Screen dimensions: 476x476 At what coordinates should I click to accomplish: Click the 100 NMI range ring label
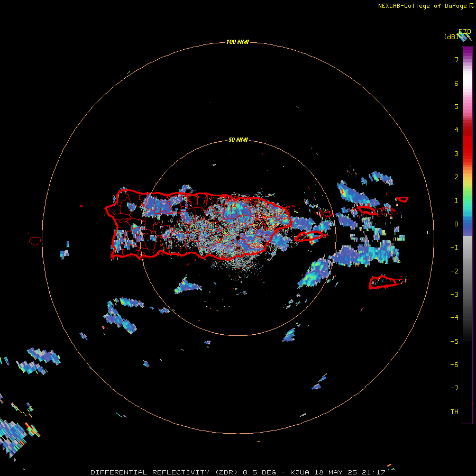click(237, 42)
